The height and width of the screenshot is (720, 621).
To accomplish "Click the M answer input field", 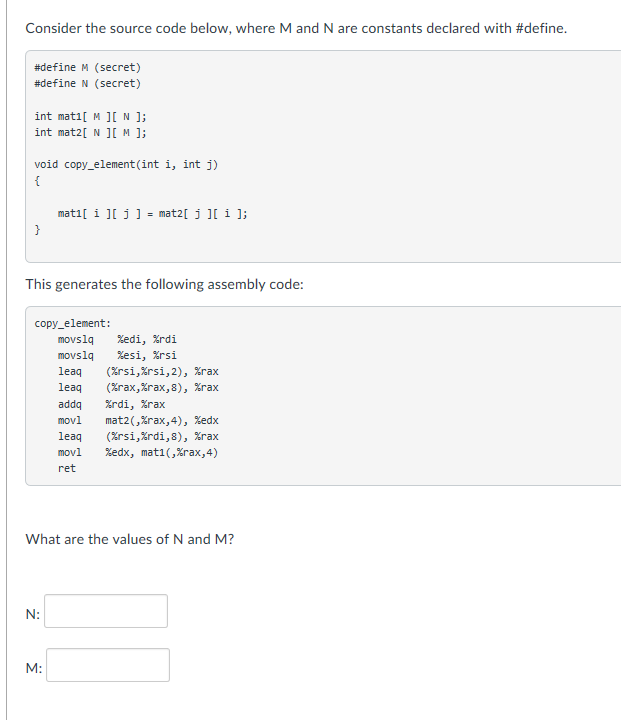I will [x=108, y=665].
